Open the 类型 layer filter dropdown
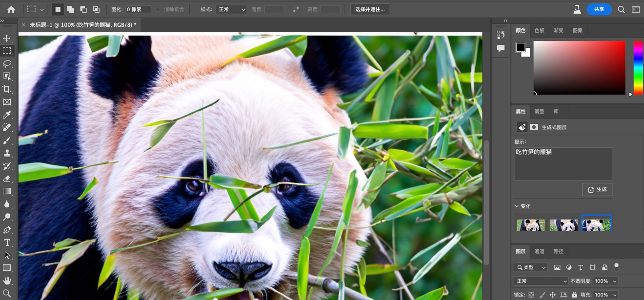This screenshot has width=644, height=300. pos(530,267)
